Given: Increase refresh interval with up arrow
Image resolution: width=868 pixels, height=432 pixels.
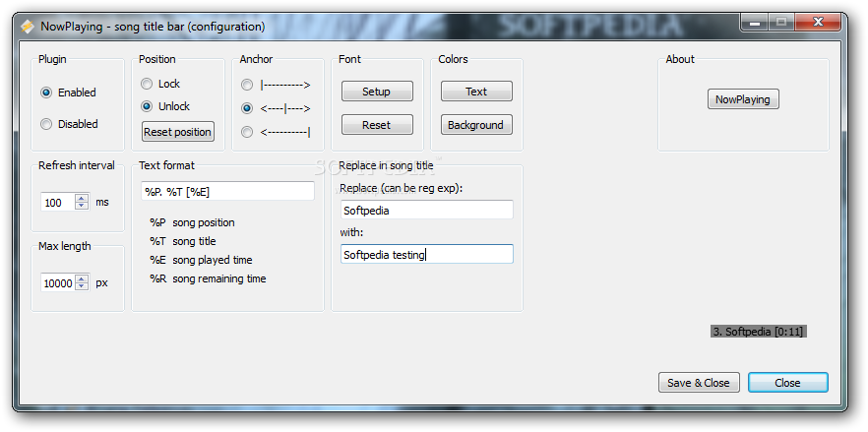Looking at the screenshot, I should pyautogui.click(x=82, y=198).
